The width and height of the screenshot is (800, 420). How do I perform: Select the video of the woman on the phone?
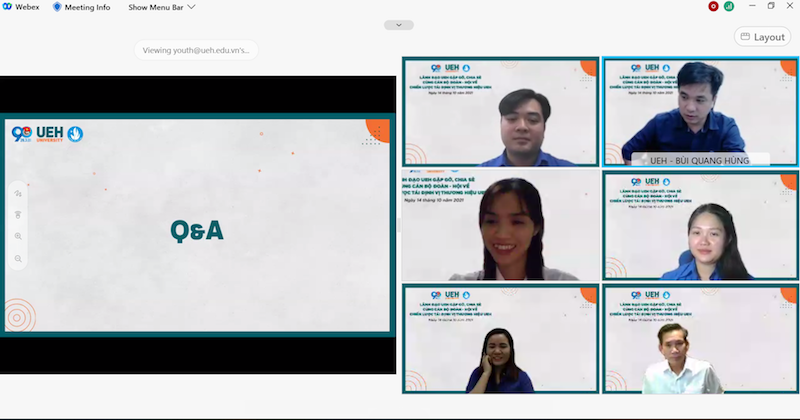tap(501, 339)
